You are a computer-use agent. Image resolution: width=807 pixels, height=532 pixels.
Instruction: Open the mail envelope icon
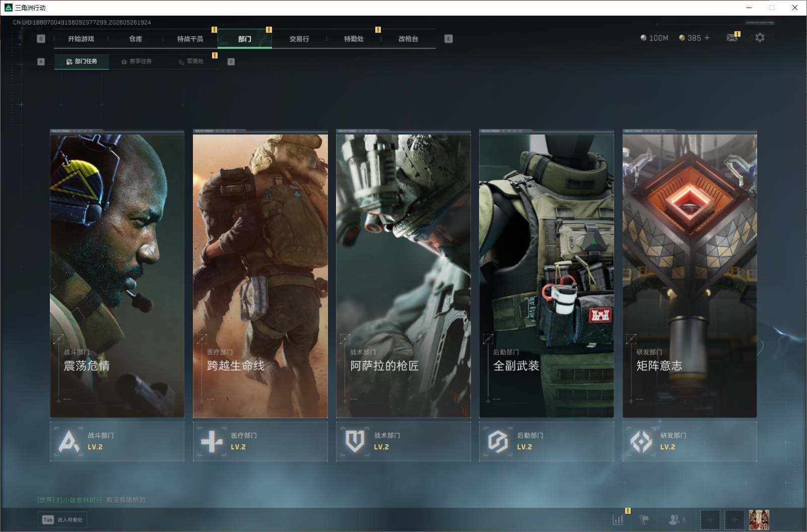click(x=732, y=38)
